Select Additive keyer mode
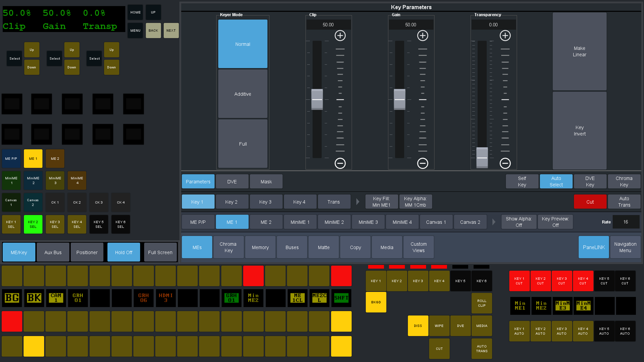Screen dimensions: 644x362 click(243, 94)
